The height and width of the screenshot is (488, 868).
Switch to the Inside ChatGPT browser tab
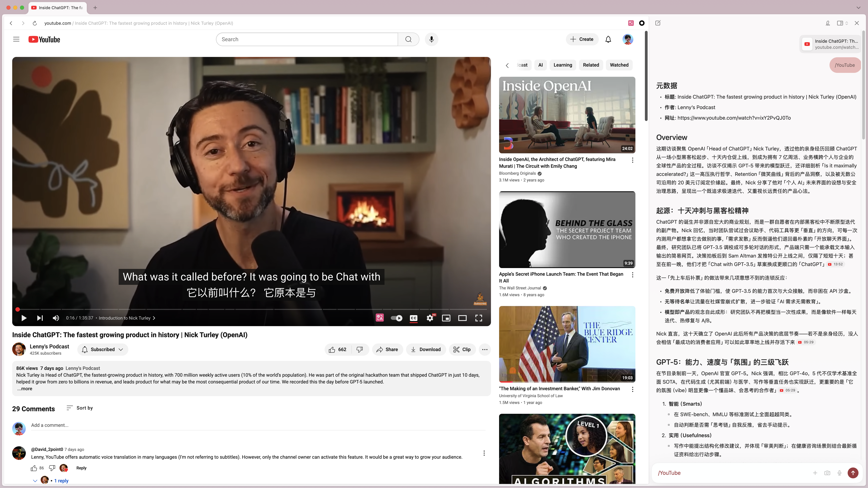58,7
